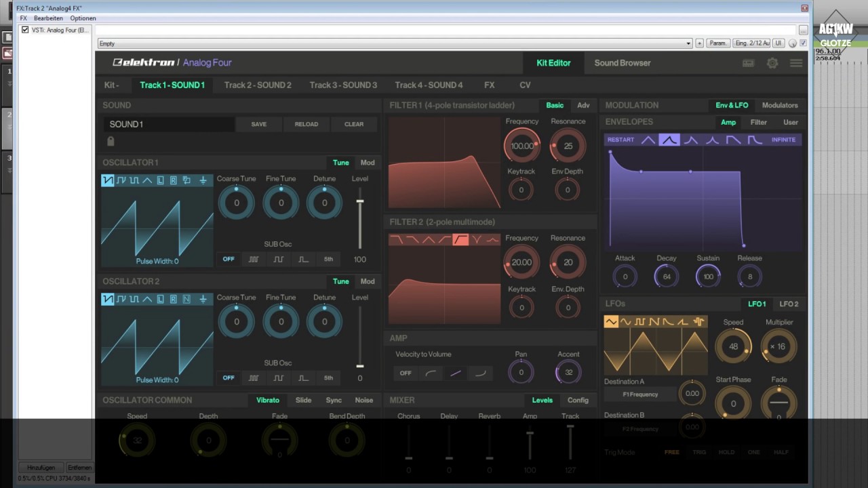
Task: Switch to the LFO 2 tab
Action: 789,304
